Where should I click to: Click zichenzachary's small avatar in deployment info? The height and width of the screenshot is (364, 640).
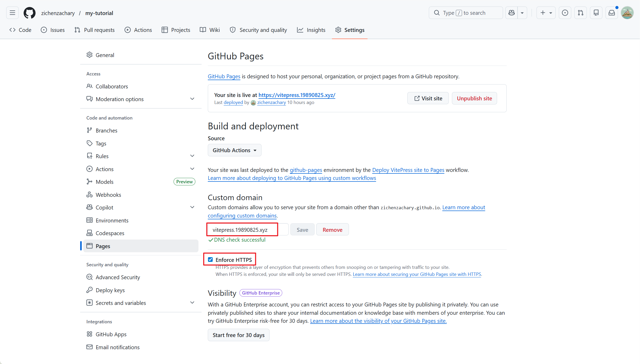[253, 103]
